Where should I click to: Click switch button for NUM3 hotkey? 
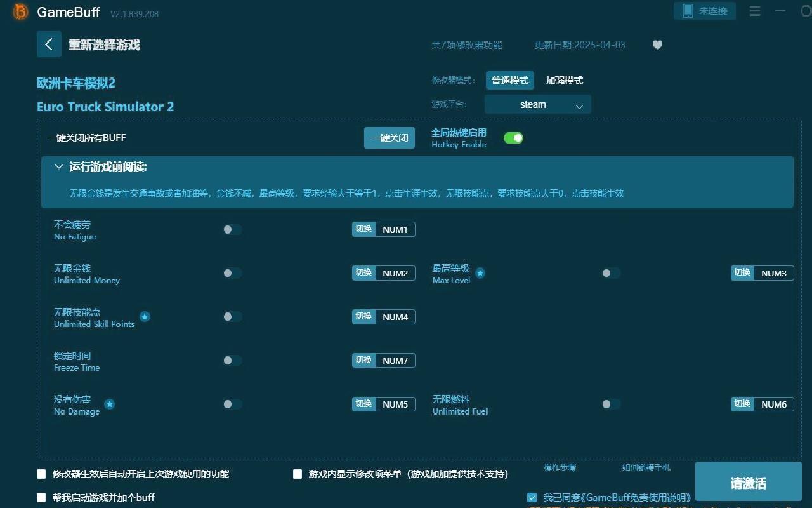[x=742, y=273]
